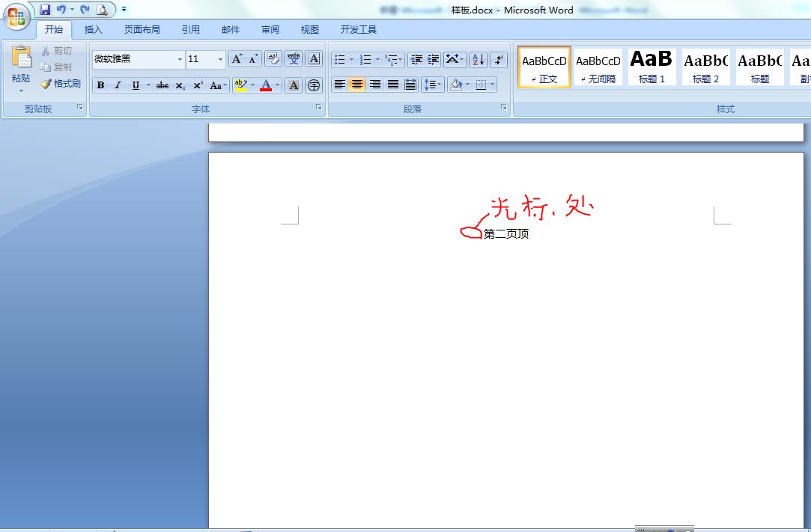Click the subscript icon
The height and width of the screenshot is (532, 811).
pos(179,85)
